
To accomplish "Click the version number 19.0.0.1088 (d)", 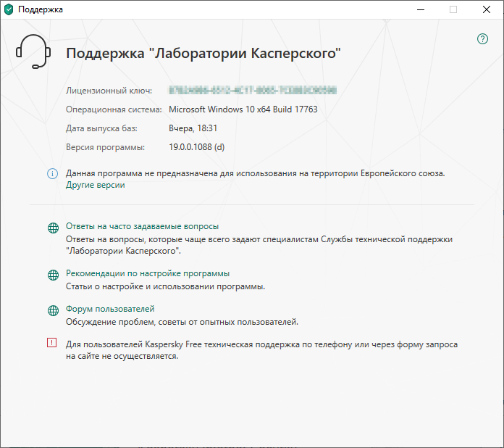I will pos(196,147).
